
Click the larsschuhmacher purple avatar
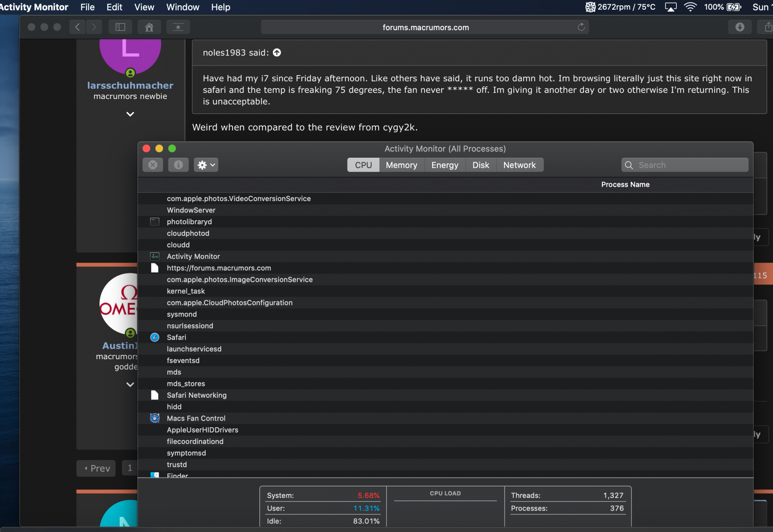point(130,56)
